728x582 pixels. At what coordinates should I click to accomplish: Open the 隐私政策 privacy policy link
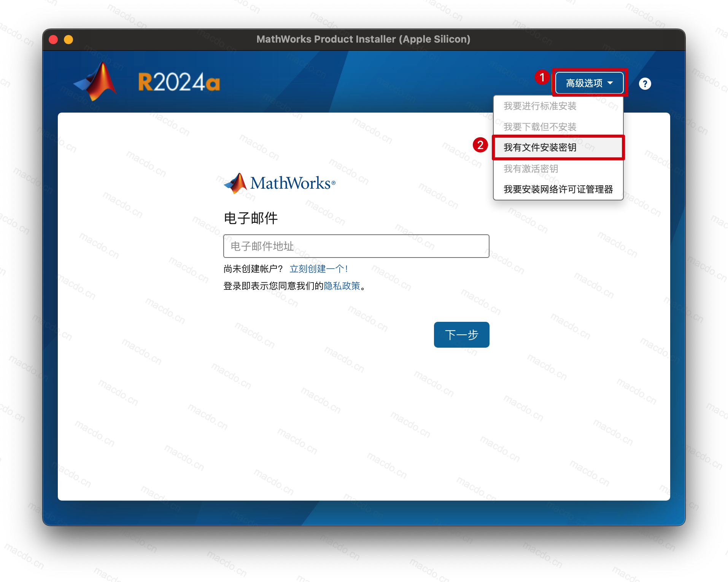click(x=342, y=286)
